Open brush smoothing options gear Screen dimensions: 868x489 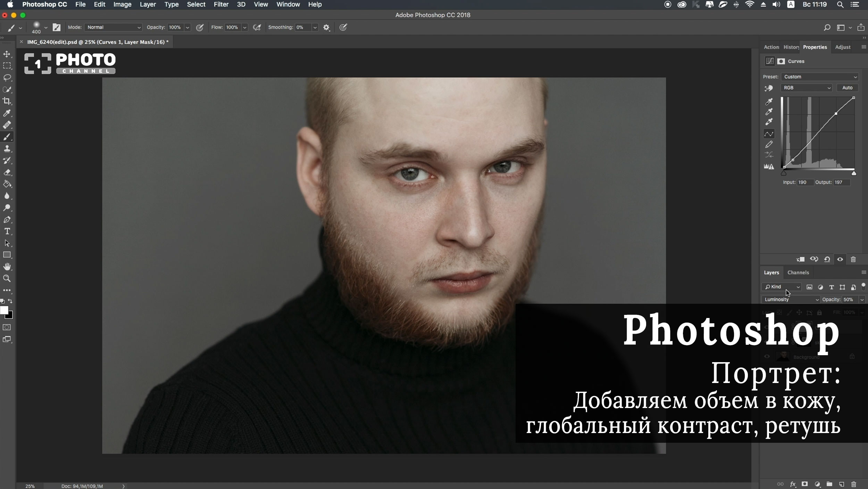tap(326, 27)
